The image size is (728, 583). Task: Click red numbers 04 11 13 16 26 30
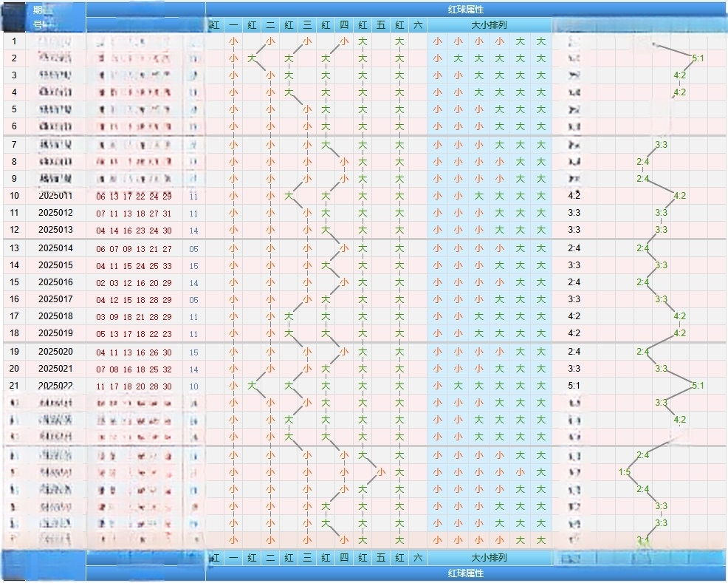[x=134, y=352]
